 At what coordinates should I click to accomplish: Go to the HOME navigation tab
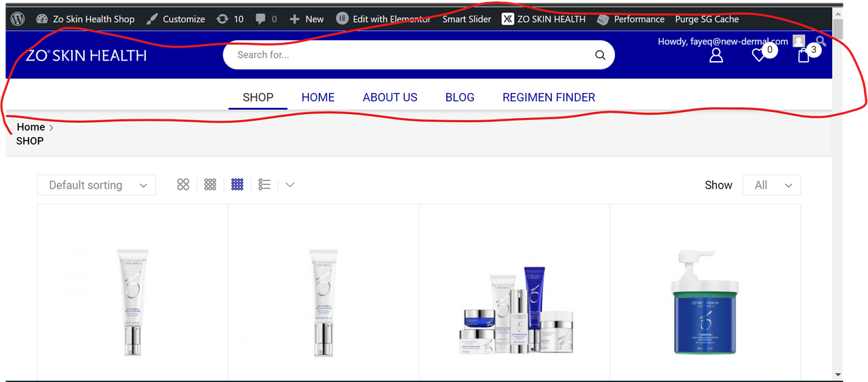point(318,97)
